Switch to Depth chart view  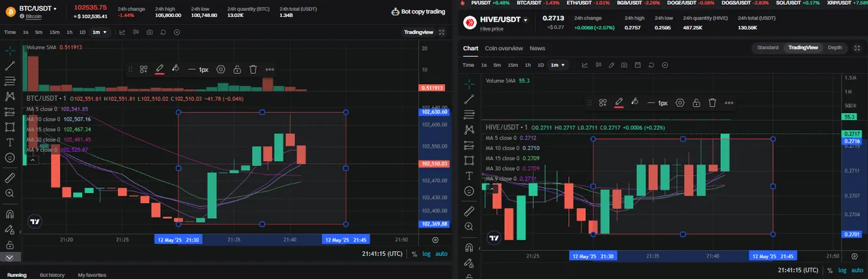835,47
